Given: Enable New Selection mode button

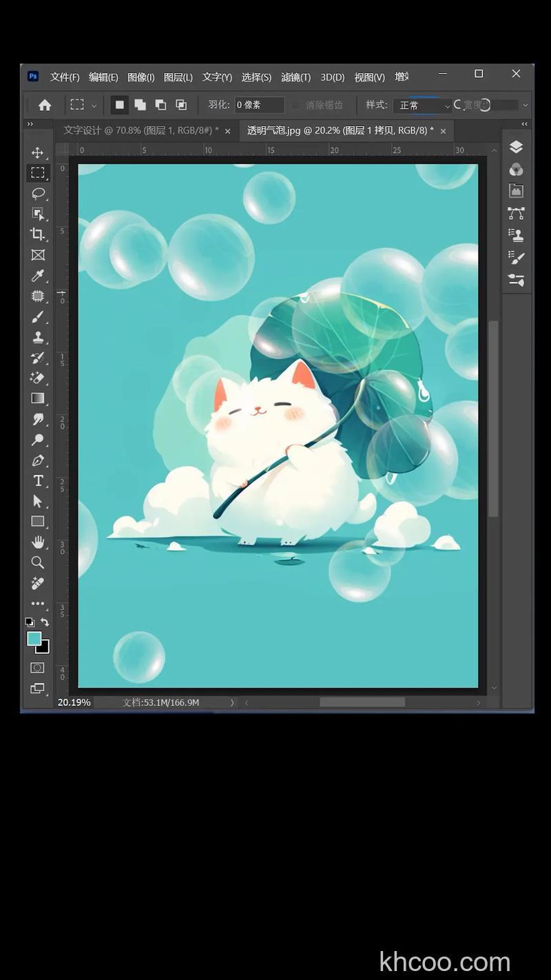Looking at the screenshot, I should click(x=120, y=105).
